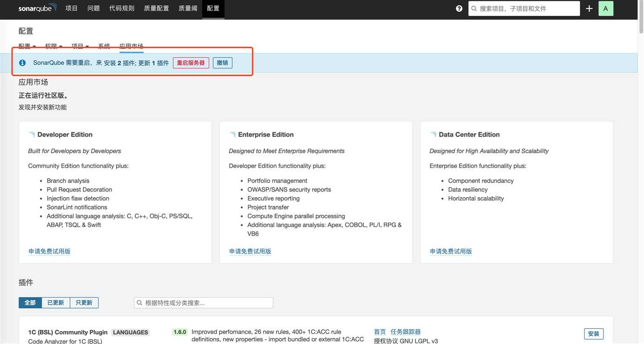This screenshot has width=644, height=344.
Task: Click the Data Center Edition logo icon
Action: pos(433,134)
